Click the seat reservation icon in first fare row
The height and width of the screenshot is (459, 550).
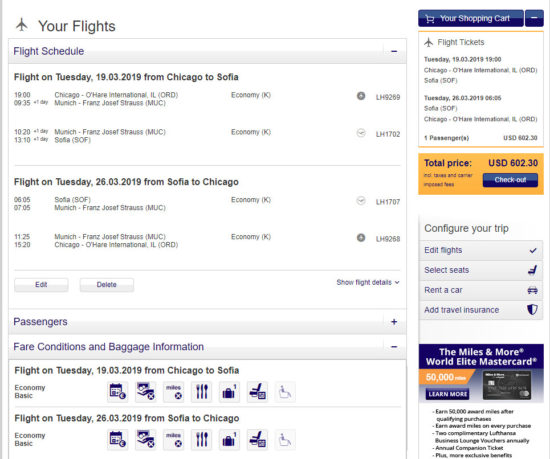257,392
